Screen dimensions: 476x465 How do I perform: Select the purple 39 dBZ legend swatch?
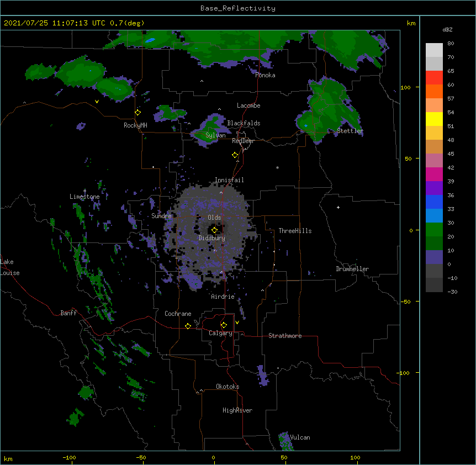(434, 188)
